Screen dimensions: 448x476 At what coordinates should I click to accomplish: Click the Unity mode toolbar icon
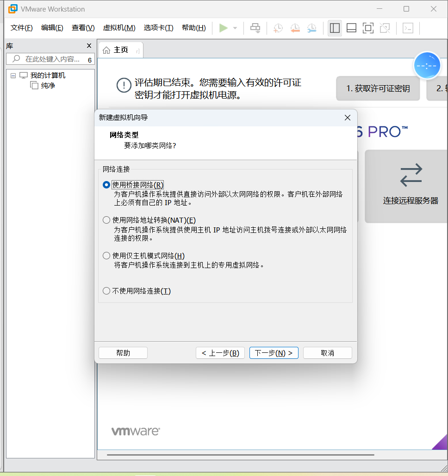tap(385, 28)
